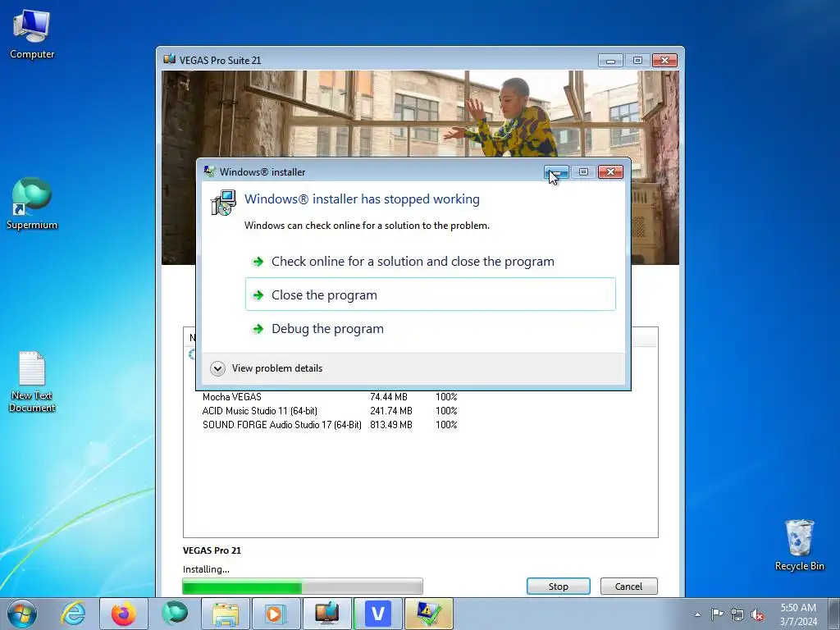
Task: Minimize the Windows installer dialog
Action: tap(556, 172)
